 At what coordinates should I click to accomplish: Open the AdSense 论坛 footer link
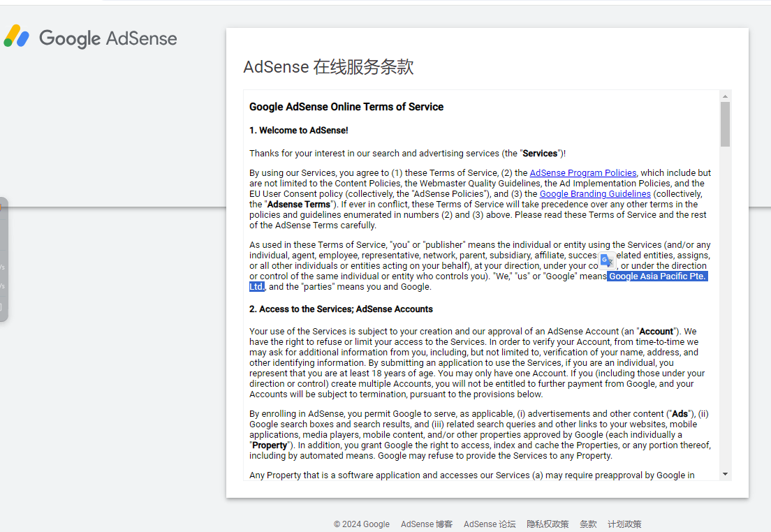[x=490, y=524]
